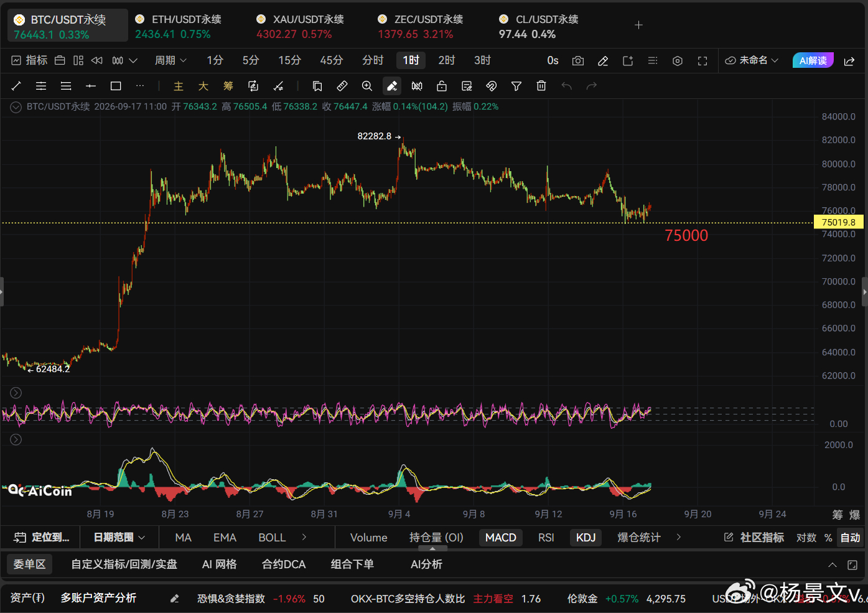
Task: Open the 周期 period dropdown
Action: pos(170,60)
